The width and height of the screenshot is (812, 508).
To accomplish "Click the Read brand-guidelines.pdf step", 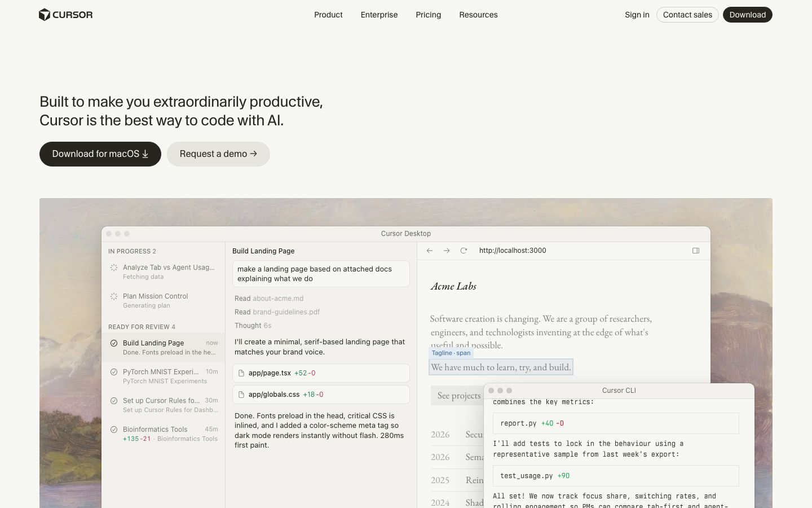I will (x=277, y=312).
